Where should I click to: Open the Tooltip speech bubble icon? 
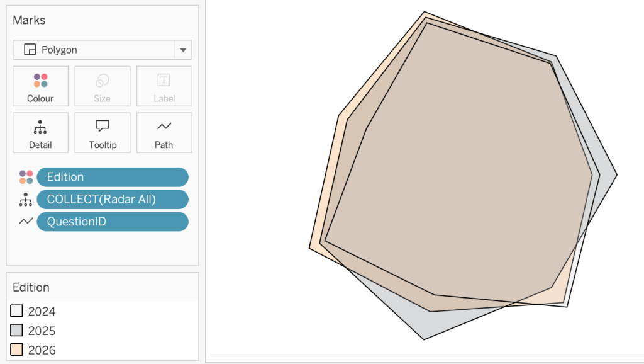[x=102, y=127]
